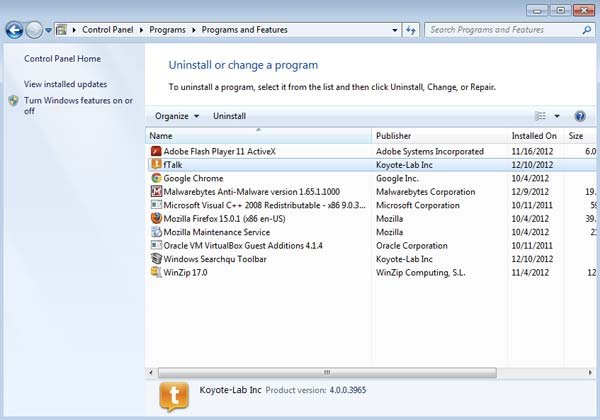The width and height of the screenshot is (600, 420).
Task: Open the recent pages dropdown arrow
Action: 48,30
